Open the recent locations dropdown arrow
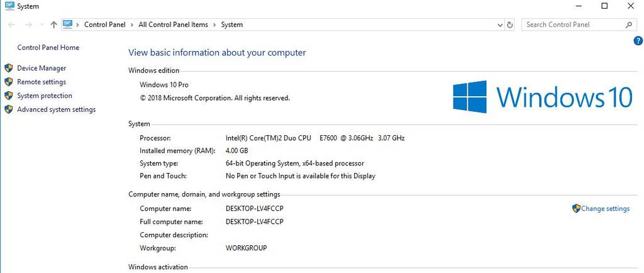 coord(42,25)
